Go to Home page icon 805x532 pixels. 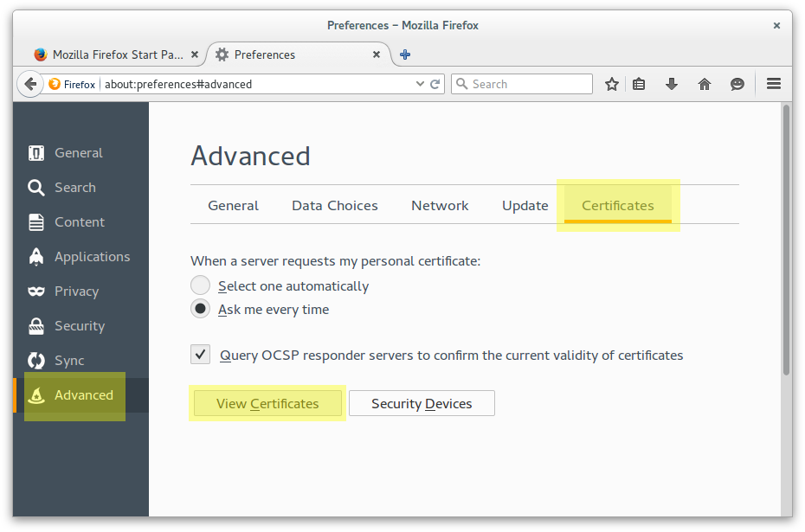pyautogui.click(x=705, y=84)
